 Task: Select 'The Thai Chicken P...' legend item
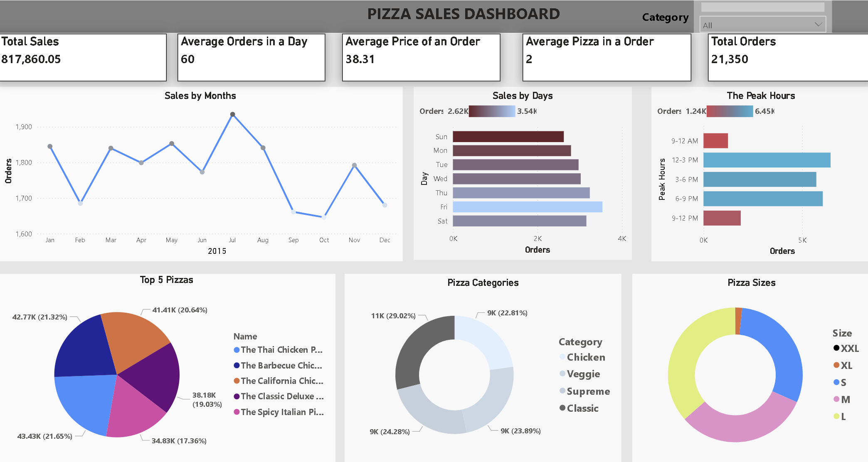coord(279,349)
